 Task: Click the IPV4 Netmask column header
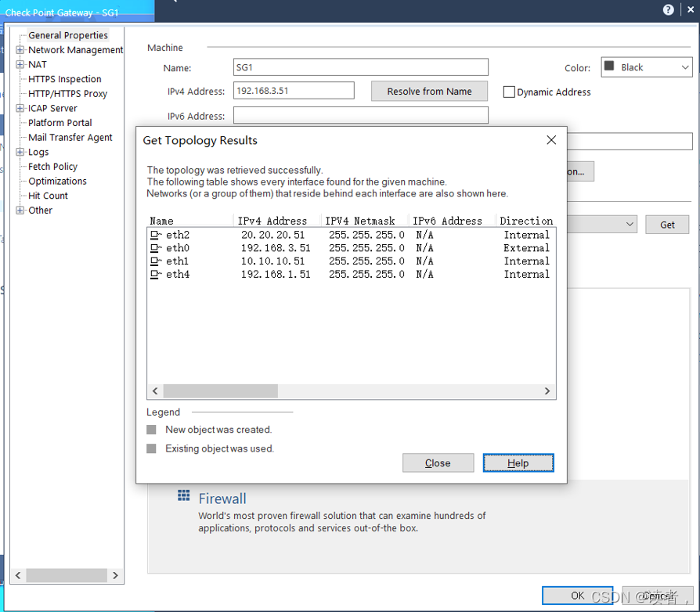(364, 221)
